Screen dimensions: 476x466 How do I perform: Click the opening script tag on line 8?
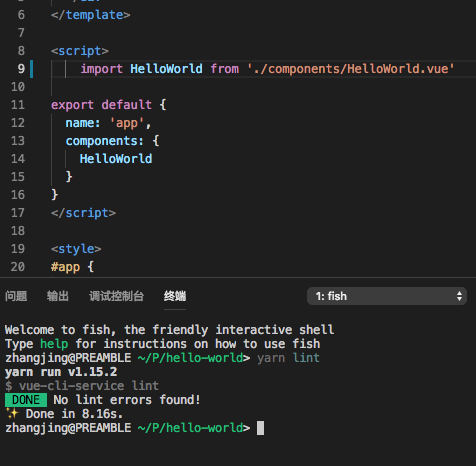(x=80, y=51)
